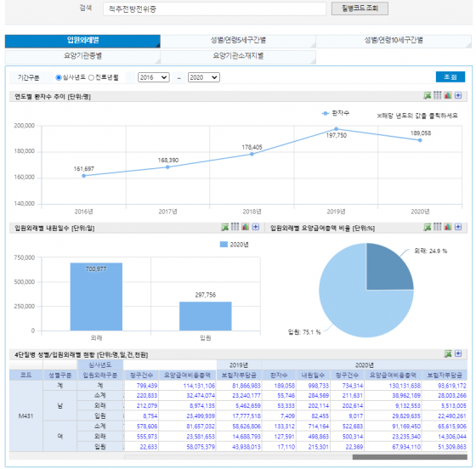This screenshot has width=476, height=469.
Task: Click the blue 조회 button
Action: click(x=450, y=77)
